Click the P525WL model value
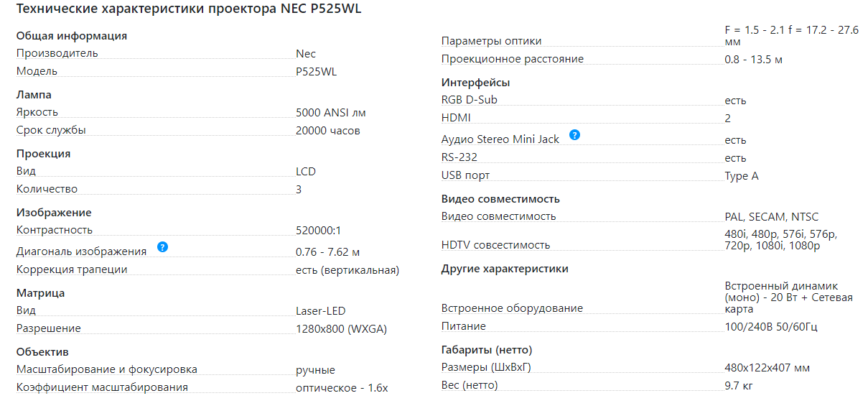Image resolution: width=868 pixels, height=411 pixels. point(316,71)
